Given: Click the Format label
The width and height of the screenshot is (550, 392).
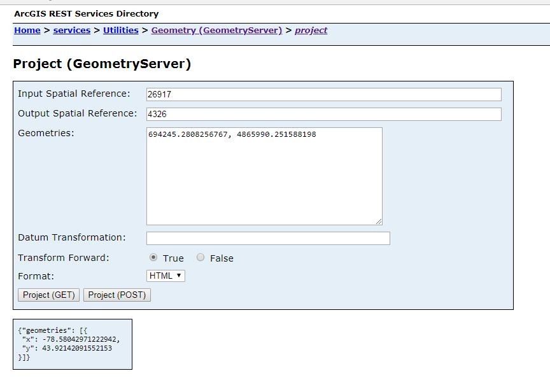Looking at the screenshot, I should click(36, 276).
